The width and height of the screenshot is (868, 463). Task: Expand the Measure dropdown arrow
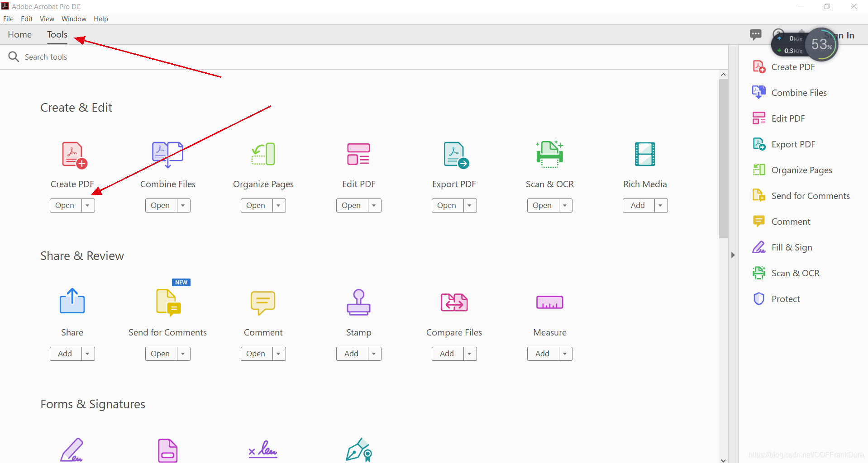[565, 354]
